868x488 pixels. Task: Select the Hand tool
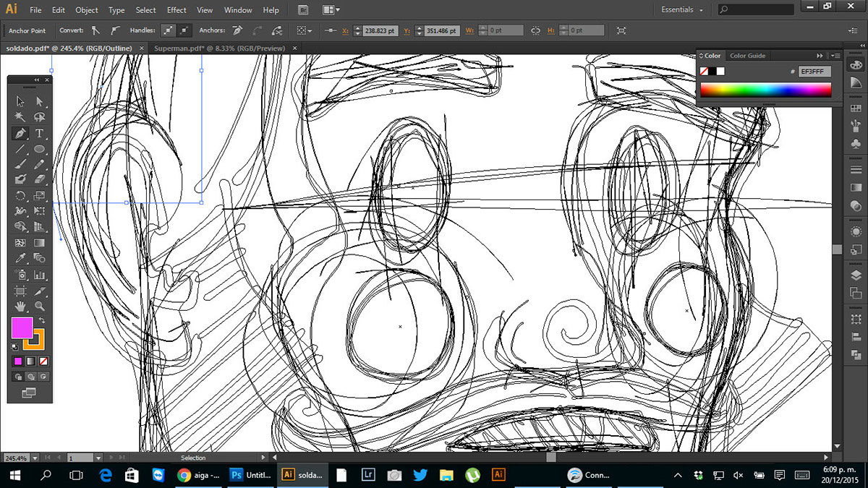(x=20, y=307)
